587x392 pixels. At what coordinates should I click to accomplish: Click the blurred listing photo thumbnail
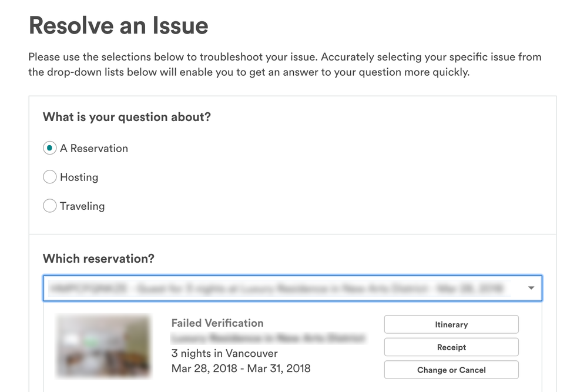(103, 346)
